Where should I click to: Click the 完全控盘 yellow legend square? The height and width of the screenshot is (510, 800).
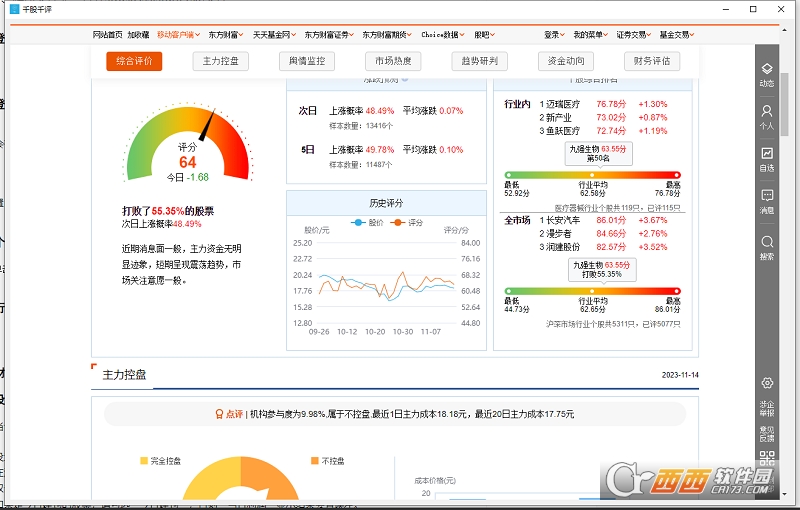point(144,461)
